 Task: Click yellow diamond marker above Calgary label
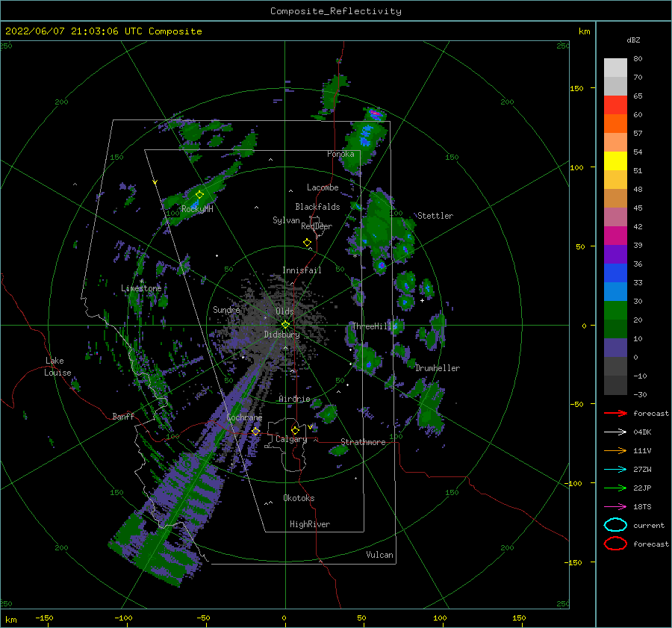(295, 430)
